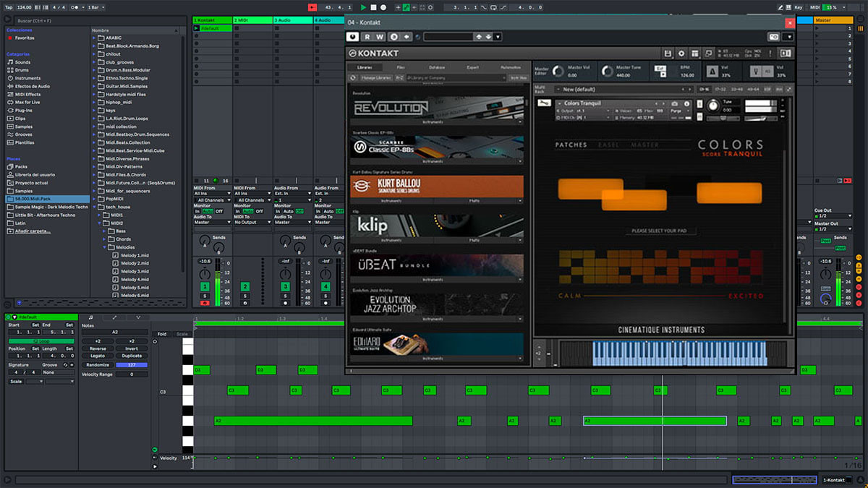Open the Revolution library banner
This screenshot has width=868, height=488.
437,107
